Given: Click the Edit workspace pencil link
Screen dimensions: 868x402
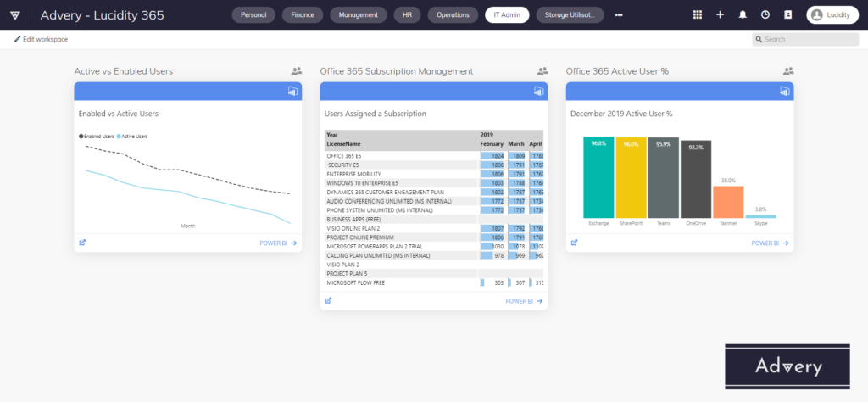Looking at the screenshot, I should pos(41,39).
